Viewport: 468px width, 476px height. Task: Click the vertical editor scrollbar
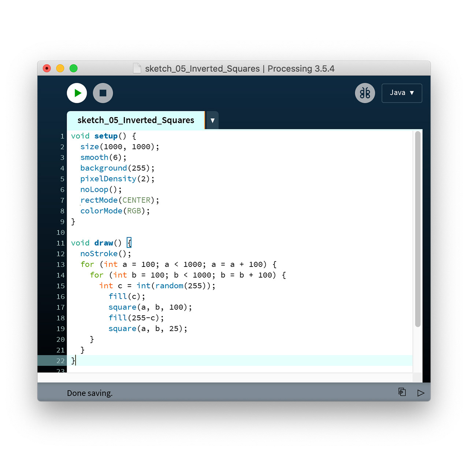(418, 229)
